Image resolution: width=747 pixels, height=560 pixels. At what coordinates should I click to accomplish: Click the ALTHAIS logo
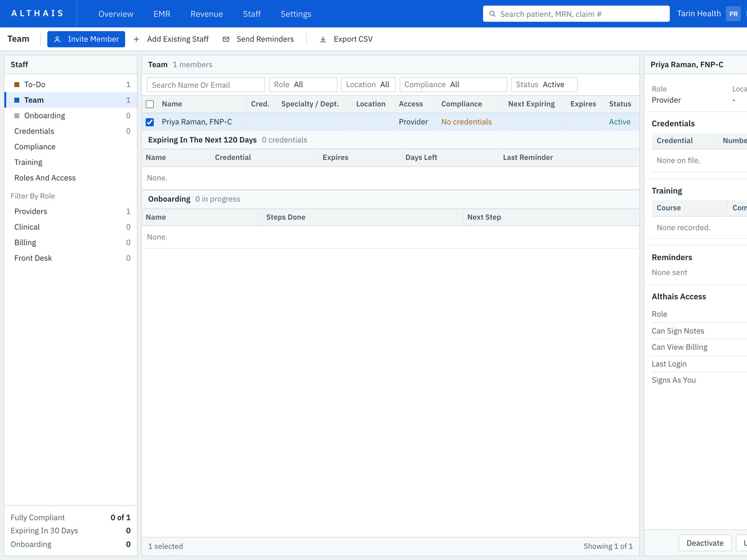[37, 14]
